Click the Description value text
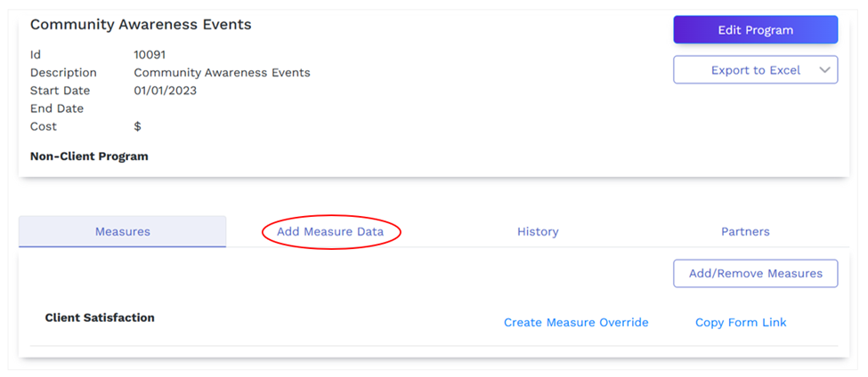The width and height of the screenshot is (868, 377). pos(222,72)
